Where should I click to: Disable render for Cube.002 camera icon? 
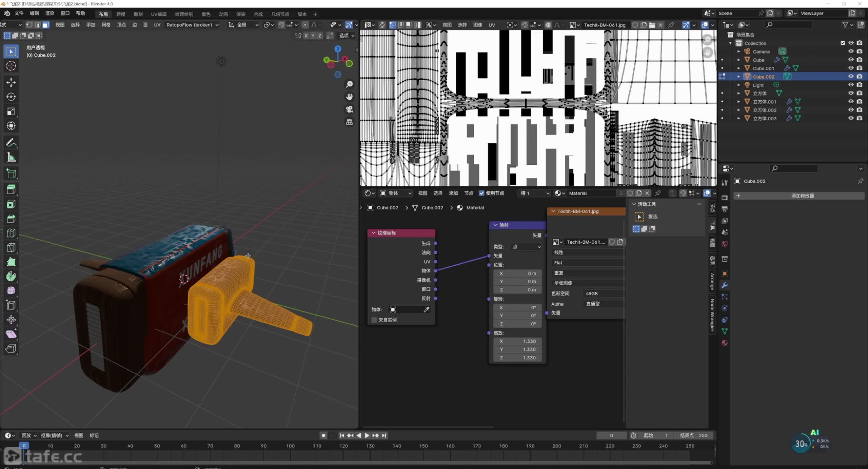tap(860, 77)
